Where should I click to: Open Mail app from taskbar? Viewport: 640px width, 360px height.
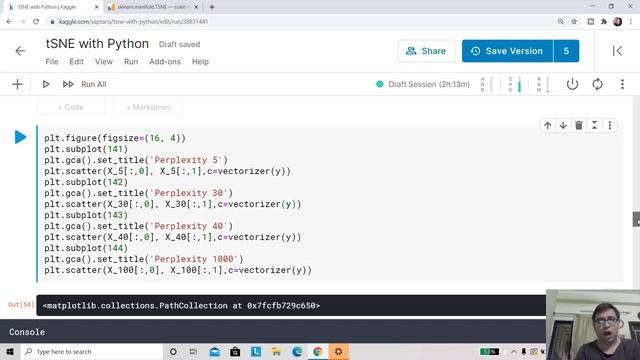214,351
